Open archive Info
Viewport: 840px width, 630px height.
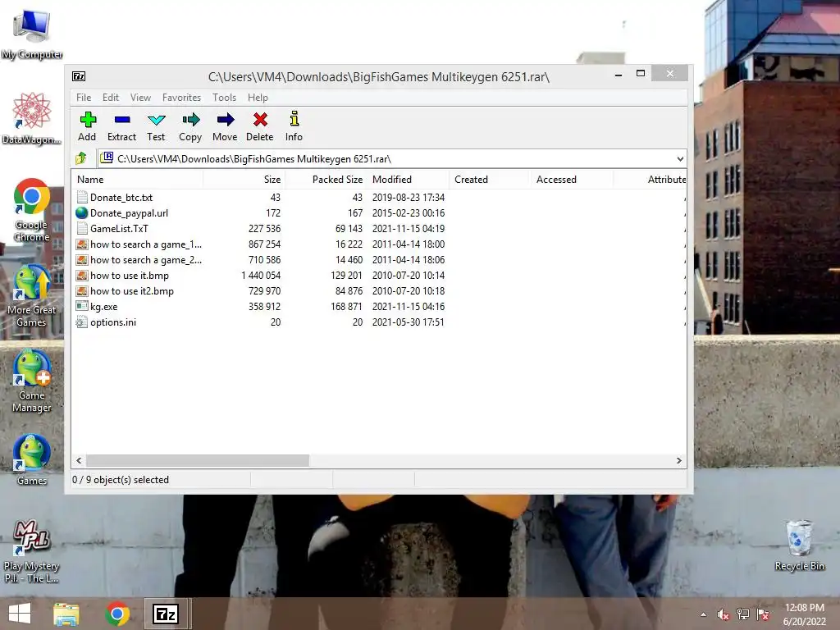(294, 126)
